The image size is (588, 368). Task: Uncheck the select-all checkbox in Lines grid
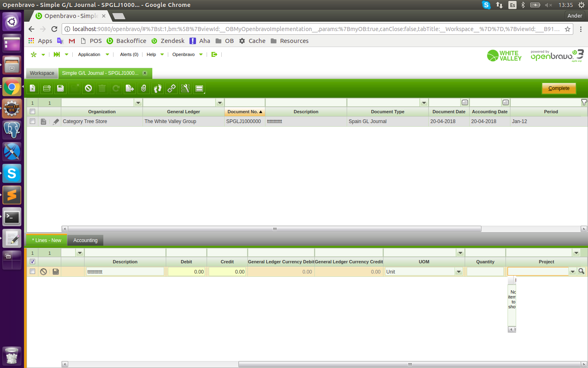point(33,261)
